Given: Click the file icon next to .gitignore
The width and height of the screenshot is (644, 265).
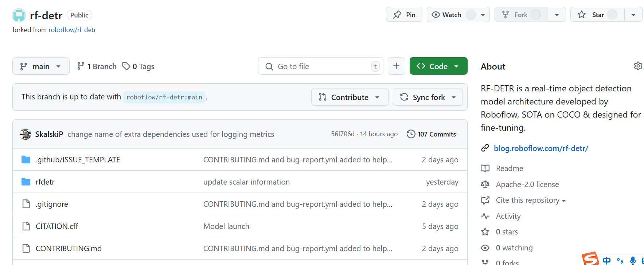Looking at the screenshot, I should [26, 204].
